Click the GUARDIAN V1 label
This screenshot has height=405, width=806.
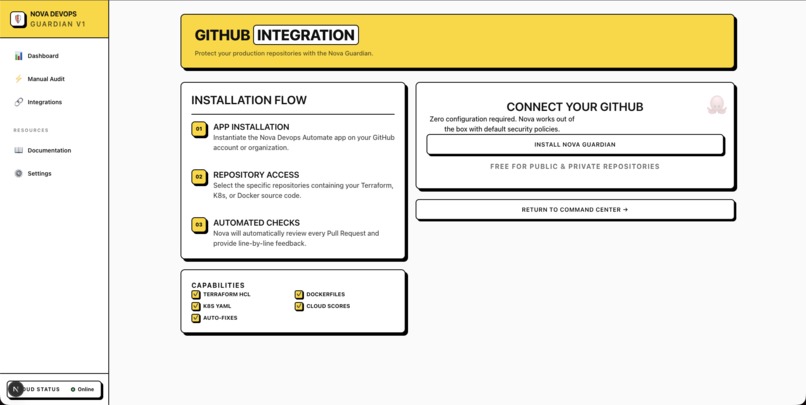[58, 24]
